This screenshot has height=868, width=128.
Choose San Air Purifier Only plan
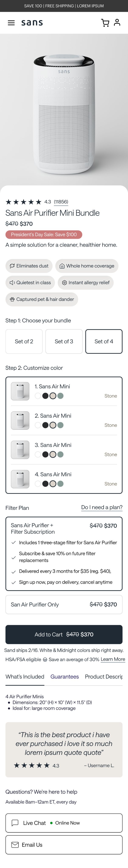click(64, 604)
